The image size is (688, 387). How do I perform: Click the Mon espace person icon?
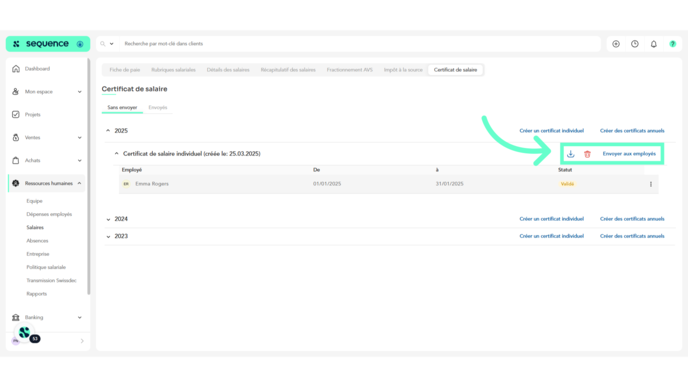(x=16, y=92)
